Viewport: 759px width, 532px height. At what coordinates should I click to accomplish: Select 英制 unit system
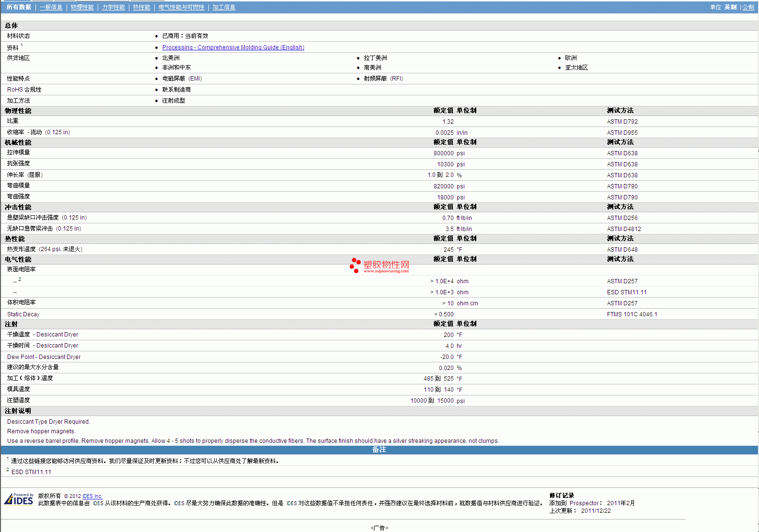click(730, 7)
